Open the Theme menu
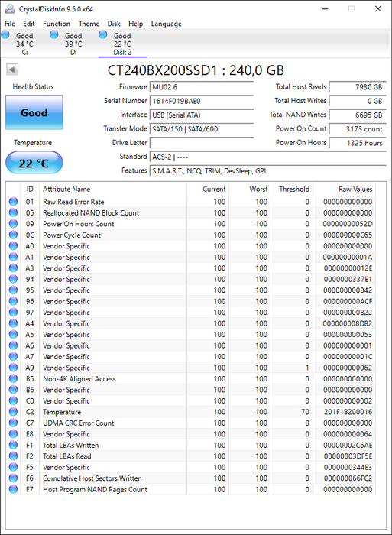 89,24
